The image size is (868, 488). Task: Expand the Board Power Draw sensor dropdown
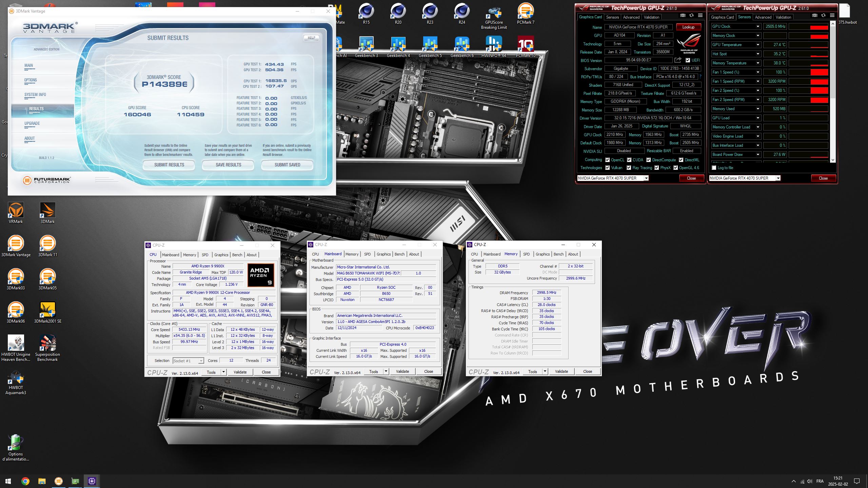pyautogui.click(x=757, y=155)
